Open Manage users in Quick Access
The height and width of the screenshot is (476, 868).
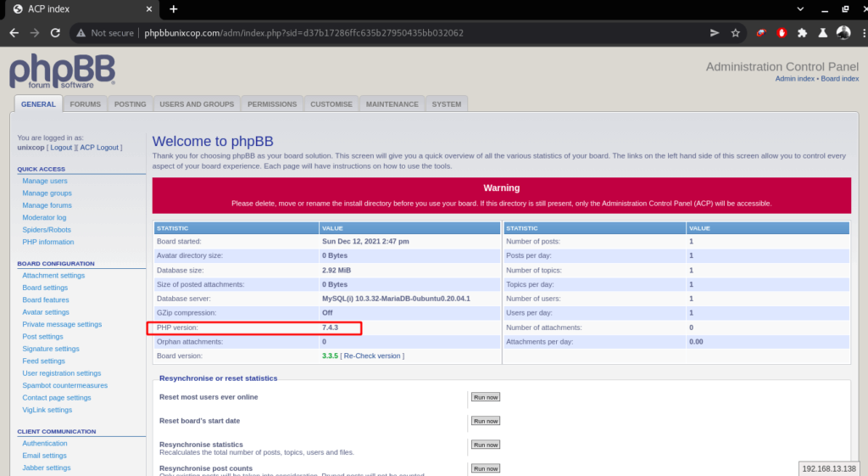tap(45, 181)
